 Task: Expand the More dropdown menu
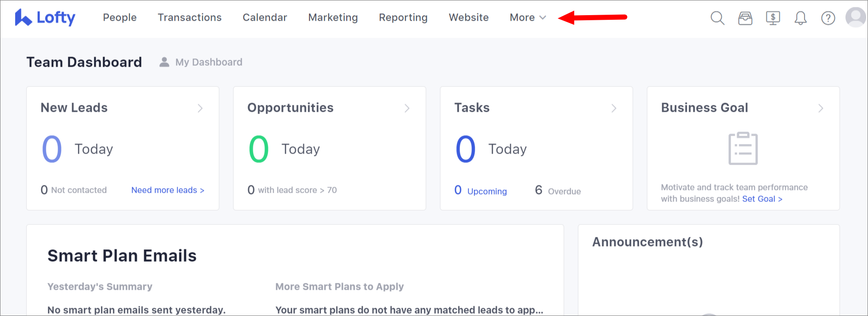tap(528, 17)
